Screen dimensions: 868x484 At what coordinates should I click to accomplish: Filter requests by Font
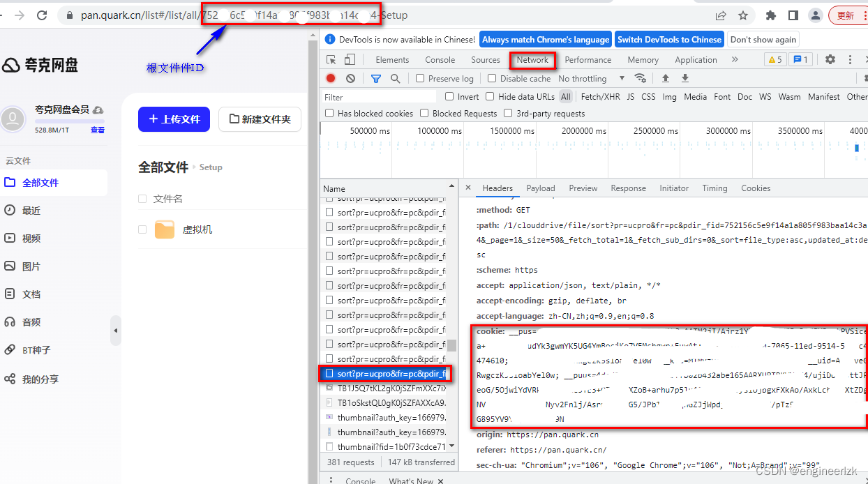722,97
